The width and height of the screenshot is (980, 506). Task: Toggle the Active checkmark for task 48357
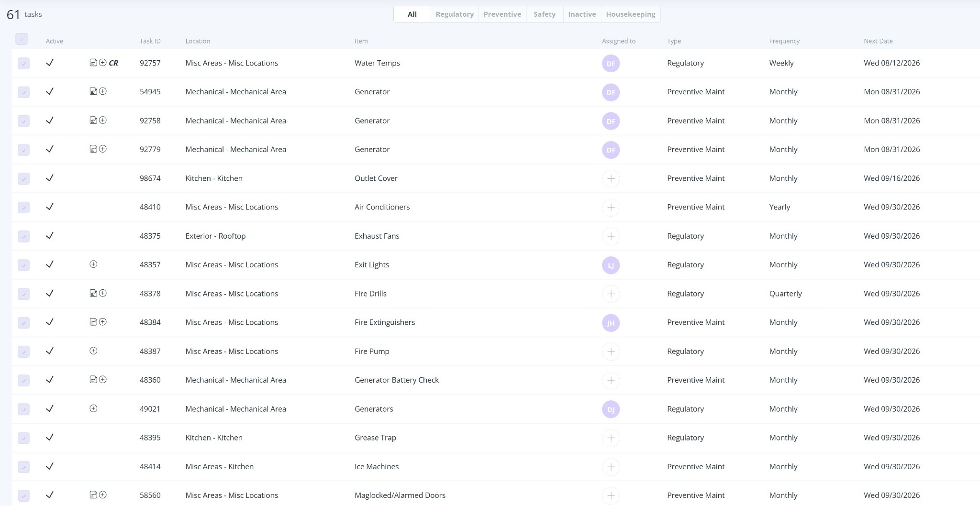(49, 264)
